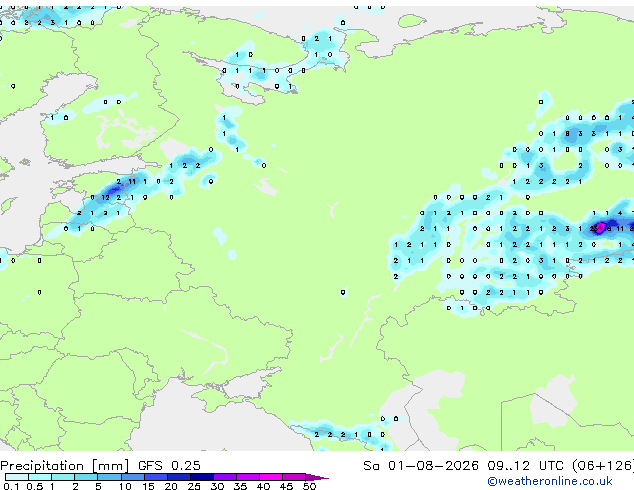Click the 'Precipitation [mm]' title text
634x490 pixels.
click(65, 466)
